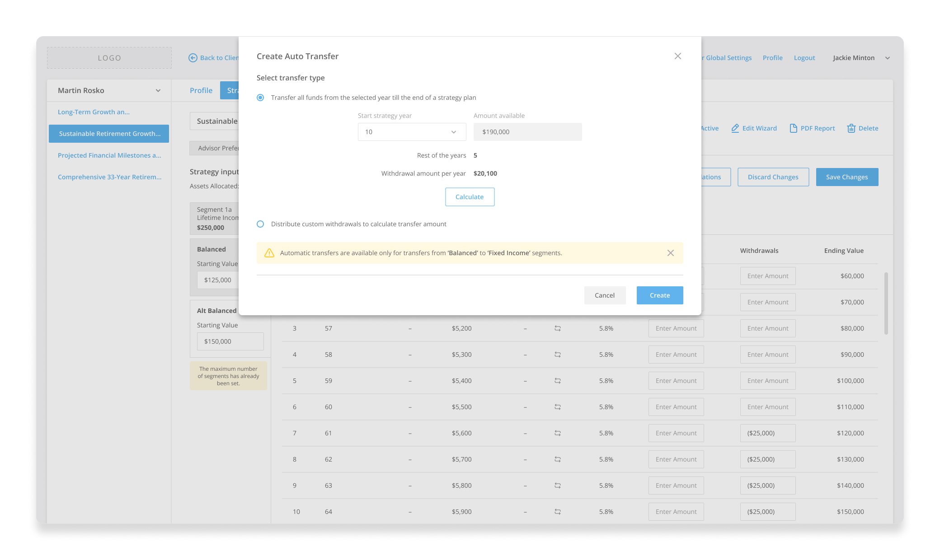
Task: Click the table's vertical scrollbar
Action: click(x=886, y=303)
